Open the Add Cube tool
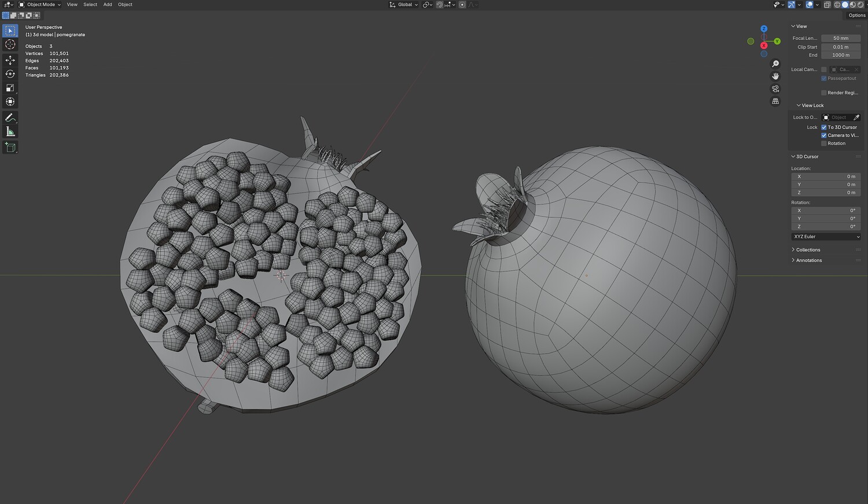The width and height of the screenshot is (868, 504). pos(10,147)
